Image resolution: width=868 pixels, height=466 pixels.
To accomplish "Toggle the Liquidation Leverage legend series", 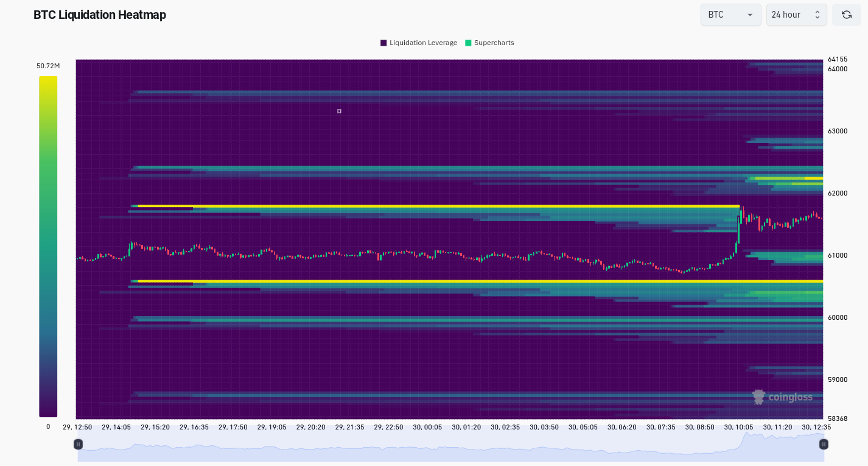I will [419, 43].
